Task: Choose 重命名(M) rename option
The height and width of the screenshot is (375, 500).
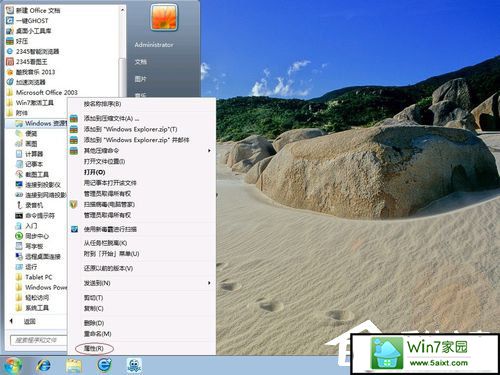Action: pyautogui.click(x=97, y=334)
